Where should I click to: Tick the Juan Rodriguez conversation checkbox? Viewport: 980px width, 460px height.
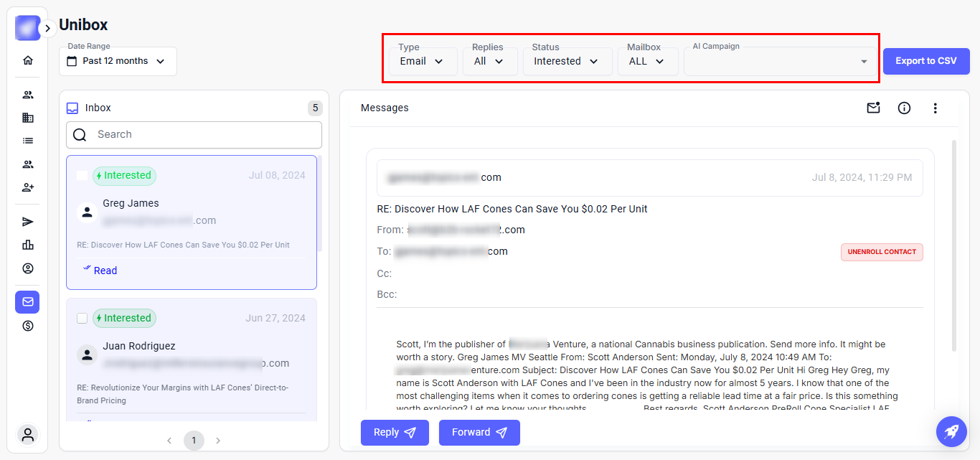click(82, 318)
